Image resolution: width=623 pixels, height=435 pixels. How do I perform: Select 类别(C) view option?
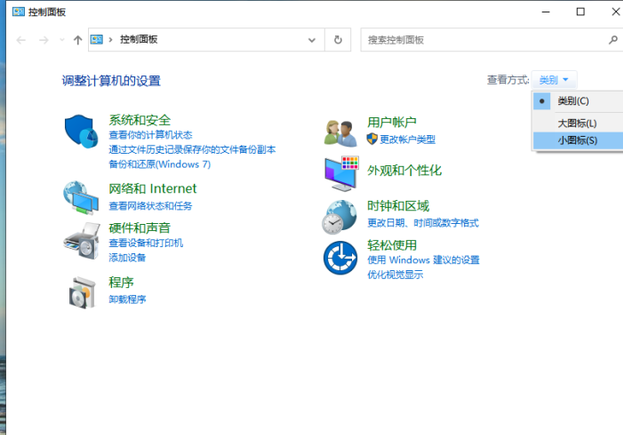click(x=573, y=101)
